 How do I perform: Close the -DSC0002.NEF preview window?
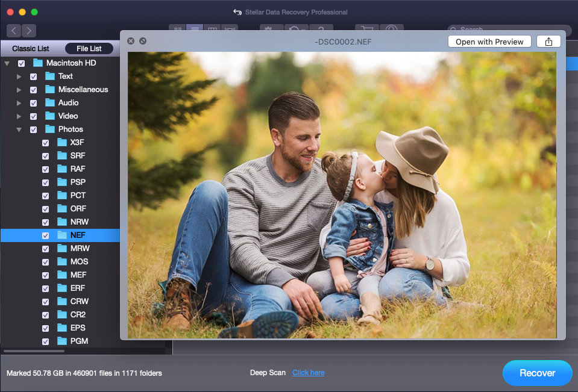[131, 41]
